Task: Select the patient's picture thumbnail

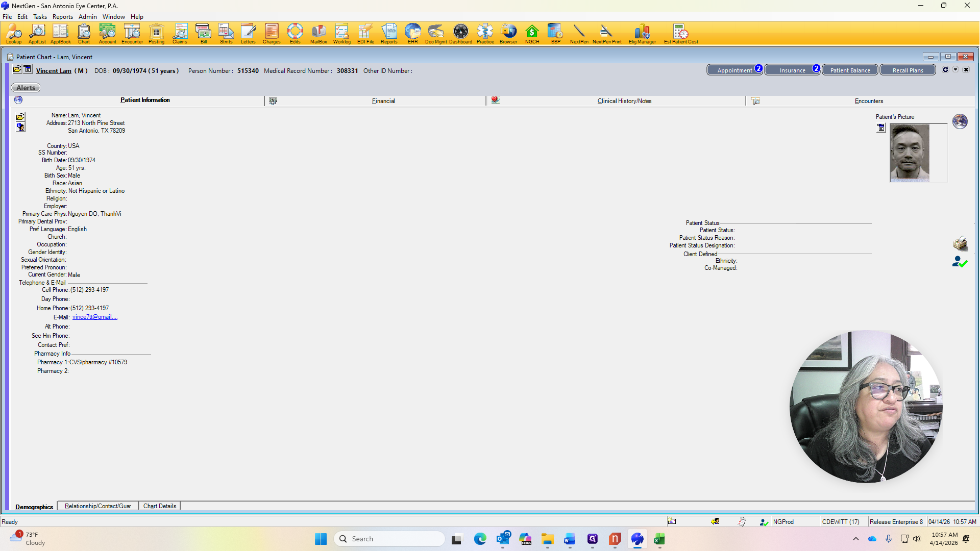Action: point(910,153)
